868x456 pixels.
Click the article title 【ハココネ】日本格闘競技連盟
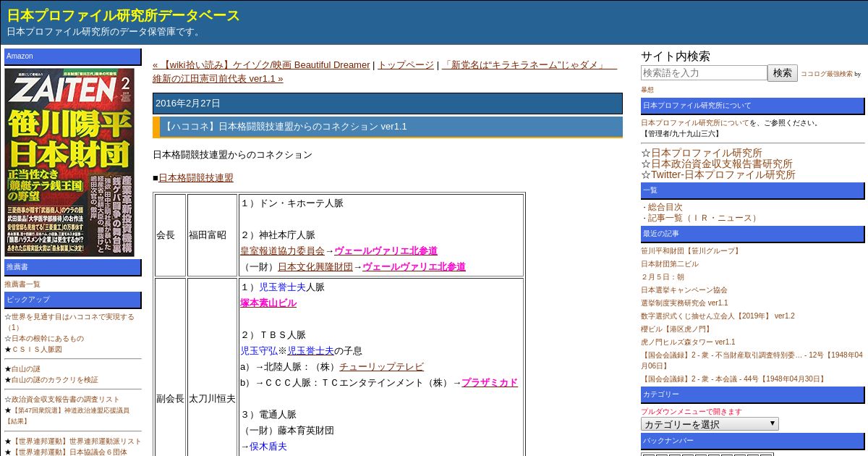(285, 127)
